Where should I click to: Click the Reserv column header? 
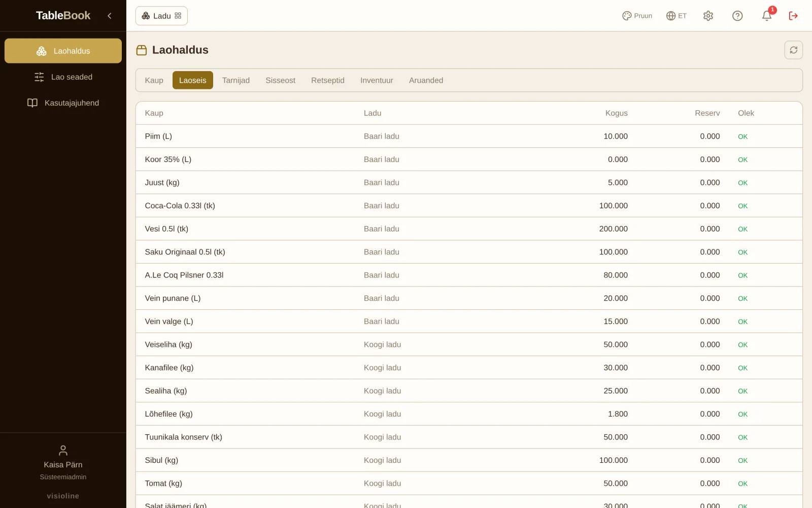tap(707, 113)
